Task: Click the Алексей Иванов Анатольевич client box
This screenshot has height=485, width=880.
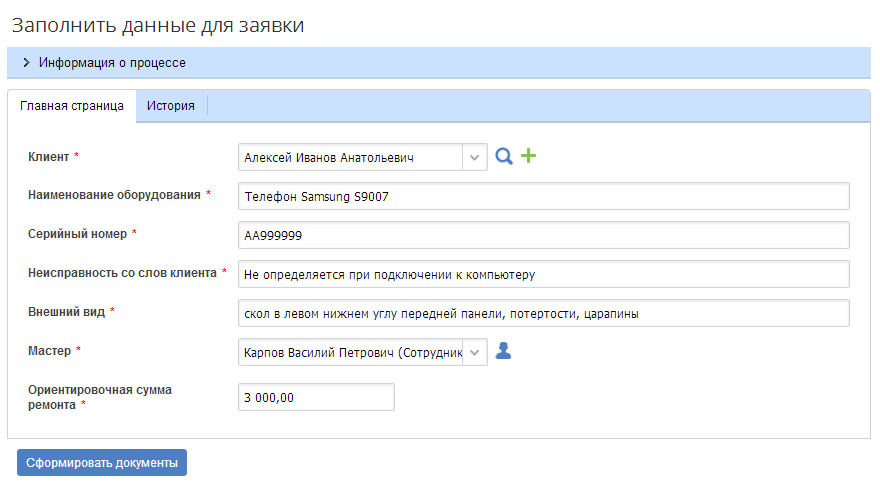Action: tap(351, 158)
